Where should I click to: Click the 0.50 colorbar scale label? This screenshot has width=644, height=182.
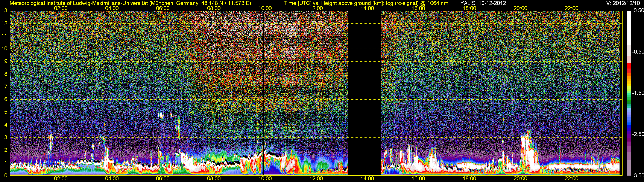638,10
